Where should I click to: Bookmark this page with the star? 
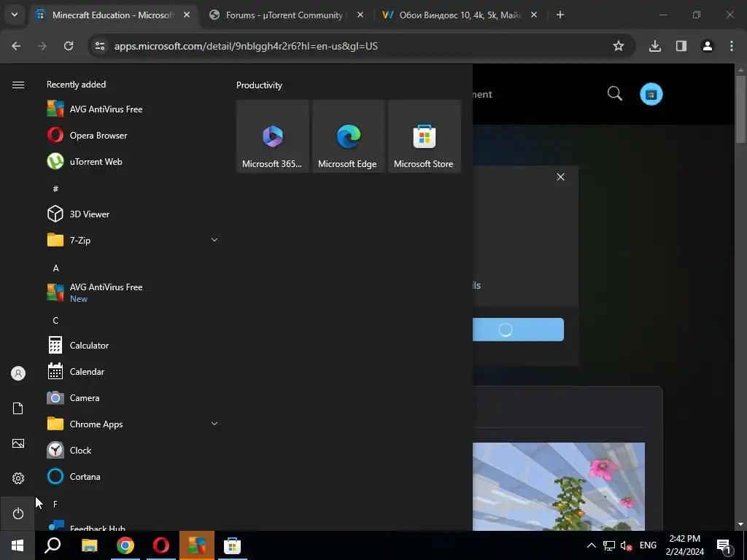tap(619, 46)
